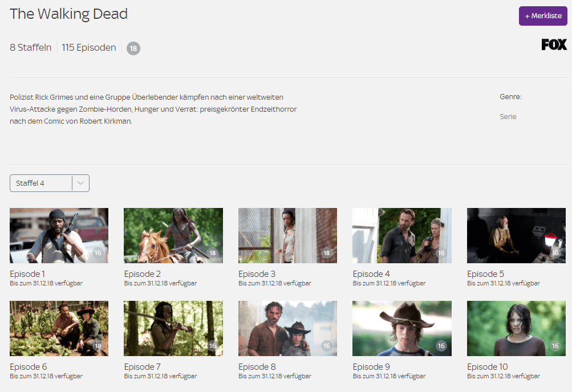Viewport: 572px width, 392px height.
Task: Open Episode 4 thumbnail
Action: tap(402, 235)
